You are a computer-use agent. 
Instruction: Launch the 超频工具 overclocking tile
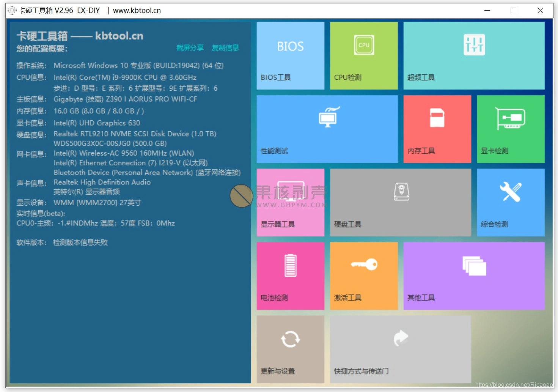pyautogui.click(x=474, y=55)
